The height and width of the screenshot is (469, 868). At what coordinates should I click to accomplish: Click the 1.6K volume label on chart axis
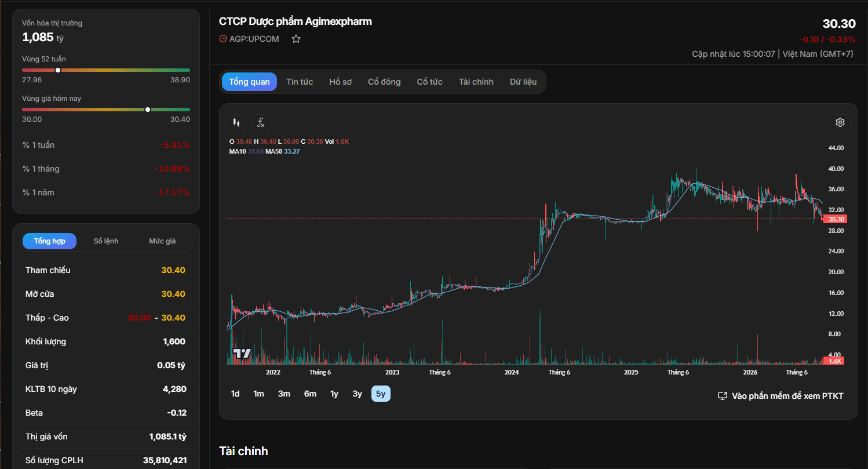835,361
